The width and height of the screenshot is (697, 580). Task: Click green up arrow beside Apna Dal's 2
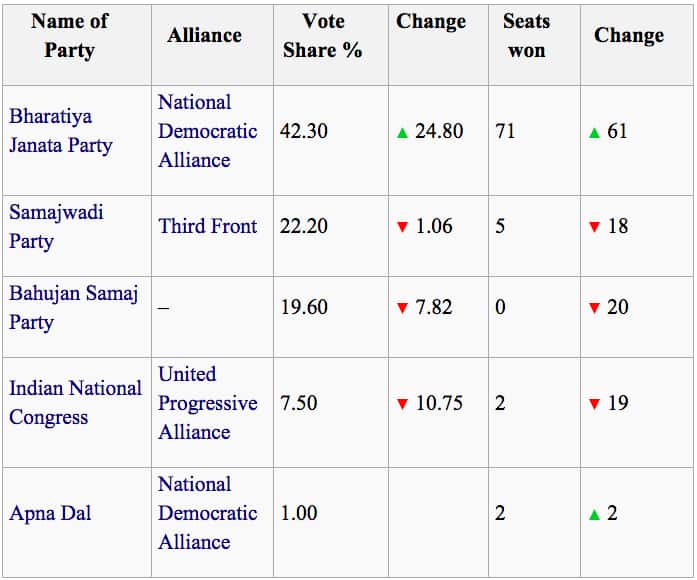pos(594,514)
